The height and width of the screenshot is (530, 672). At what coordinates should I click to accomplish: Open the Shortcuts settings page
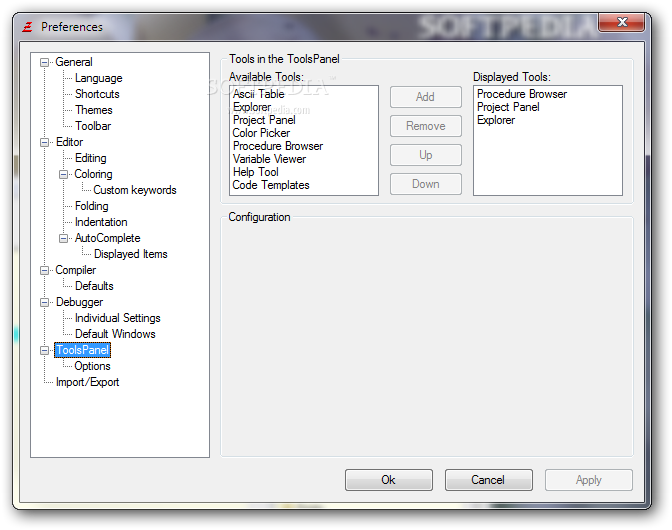(97, 94)
